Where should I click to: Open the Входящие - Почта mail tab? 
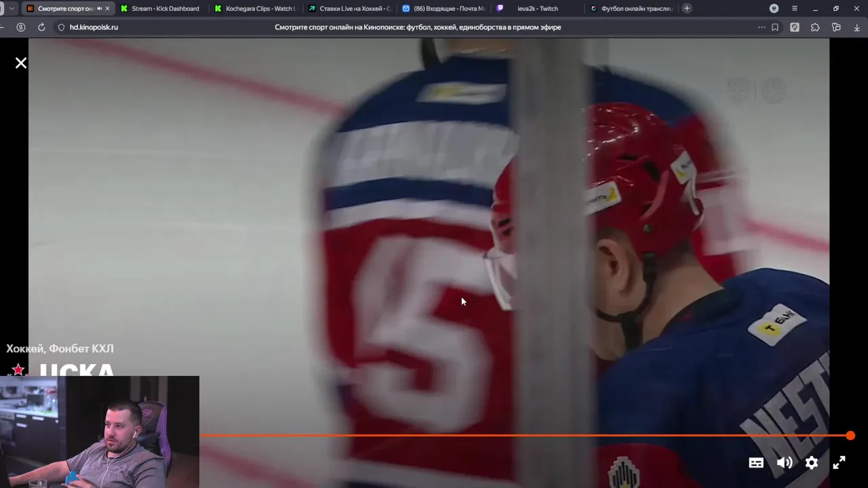(443, 9)
